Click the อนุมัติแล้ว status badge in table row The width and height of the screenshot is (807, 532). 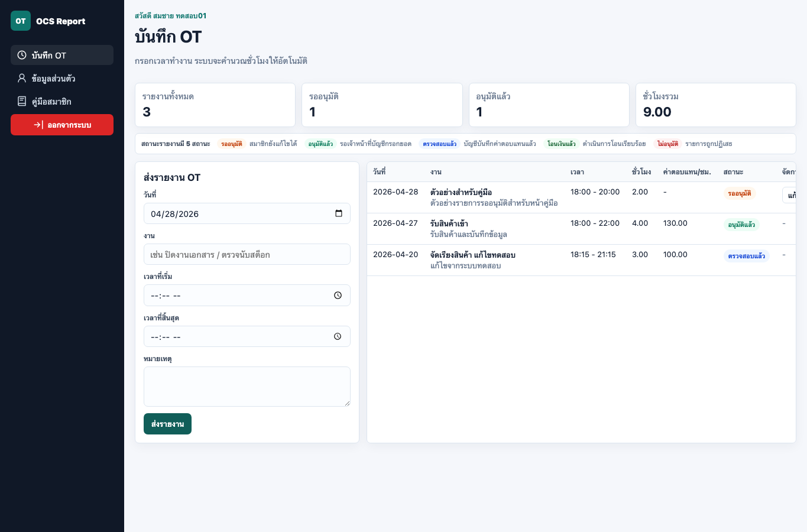coord(741,225)
